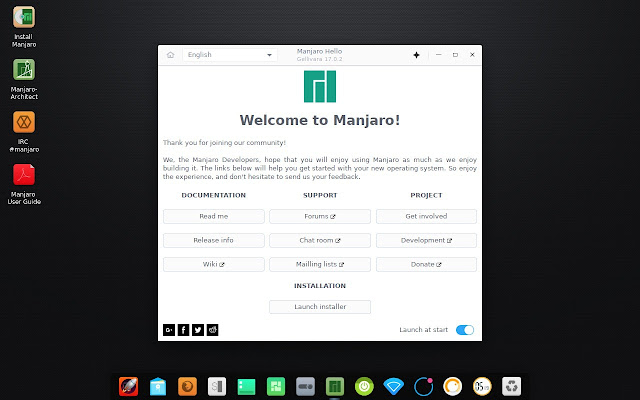Click the Get involved button
The width and height of the screenshot is (640, 400).
tap(426, 216)
